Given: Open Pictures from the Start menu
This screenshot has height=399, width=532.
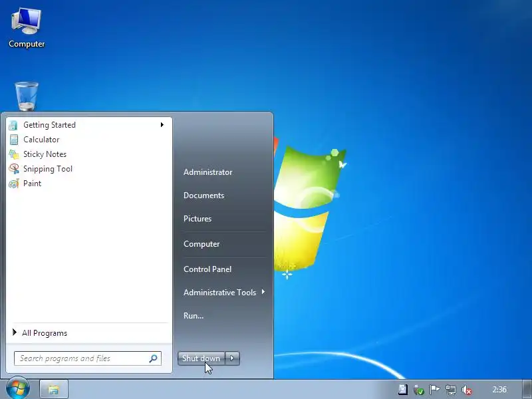Looking at the screenshot, I should tap(198, 219).
